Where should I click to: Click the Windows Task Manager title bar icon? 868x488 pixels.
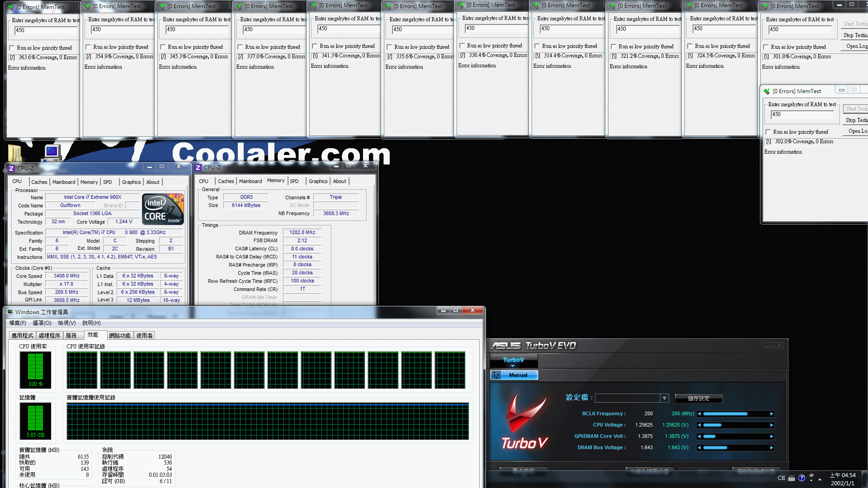click(x=10, y=312)
